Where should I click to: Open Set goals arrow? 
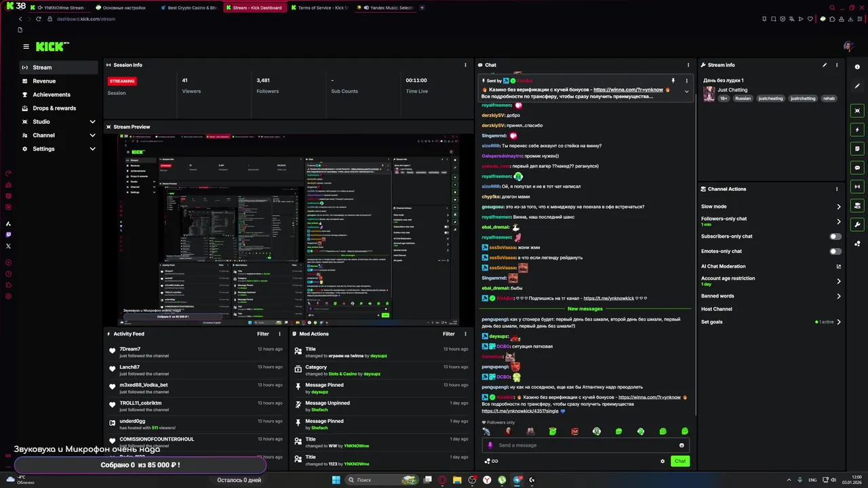[x=839, y=322]
